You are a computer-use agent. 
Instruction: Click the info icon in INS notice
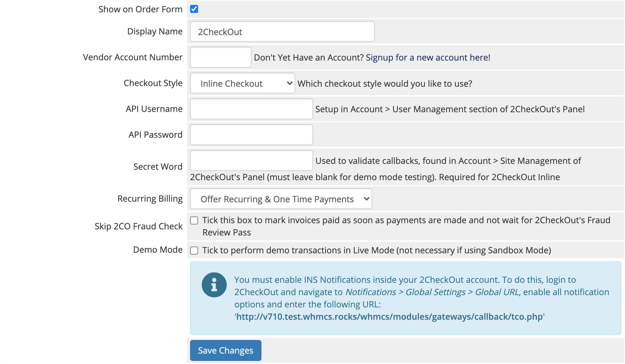(214, 285)
